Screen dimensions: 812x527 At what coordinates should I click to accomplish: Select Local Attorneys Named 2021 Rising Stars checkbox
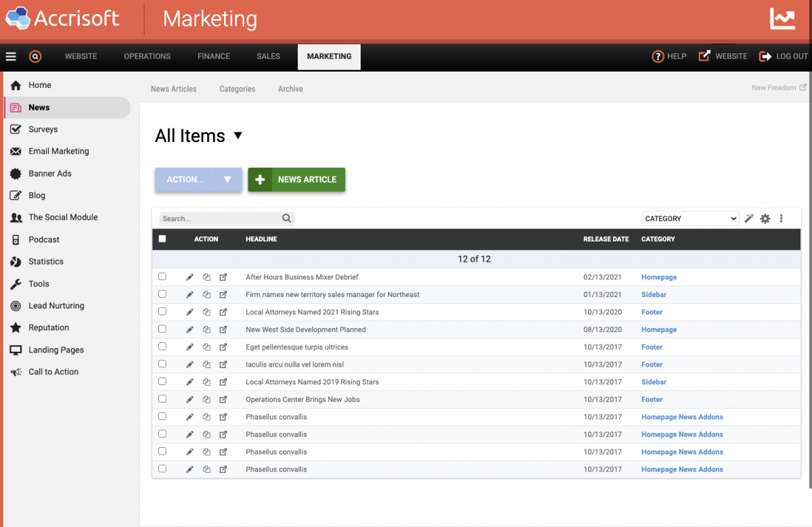tap(162, 312)
